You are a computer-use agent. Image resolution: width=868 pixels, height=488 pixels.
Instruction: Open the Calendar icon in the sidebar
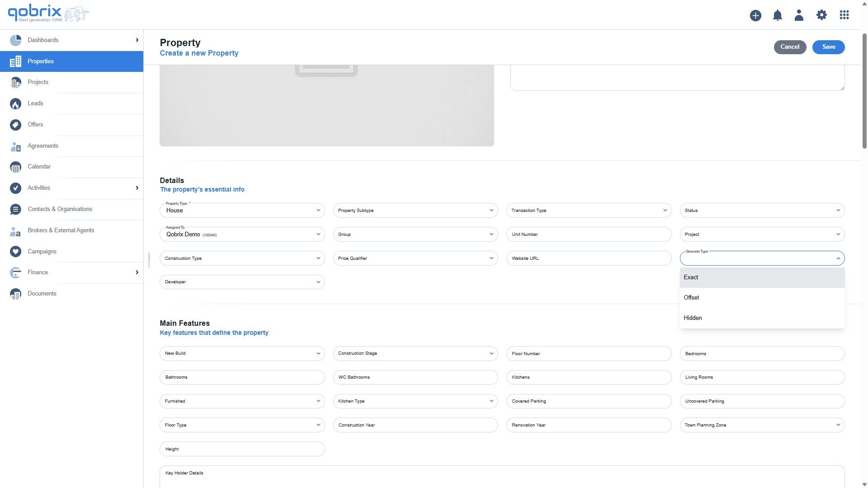pos(15,167)
